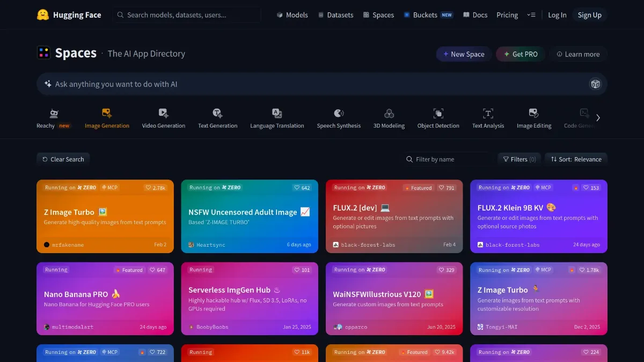Screen dimensions: 644x362
Task: Like the FLUX.2 [dev] space
Action: click(447, 188)
